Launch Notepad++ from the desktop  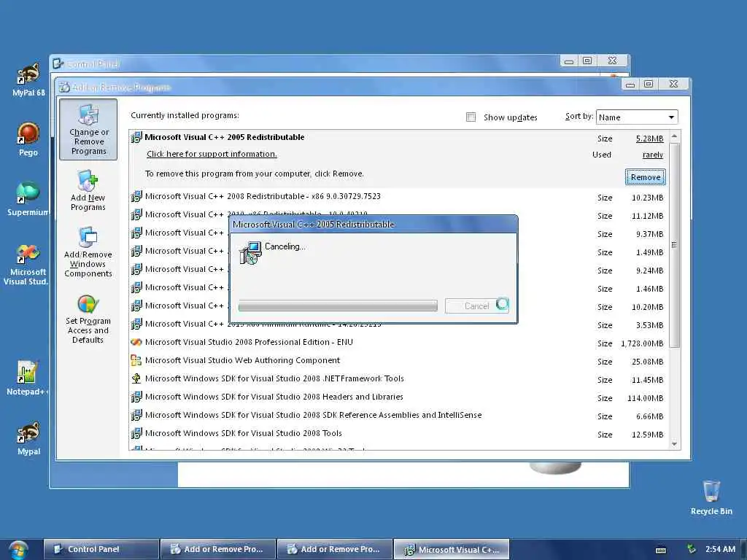click(27, 378)
